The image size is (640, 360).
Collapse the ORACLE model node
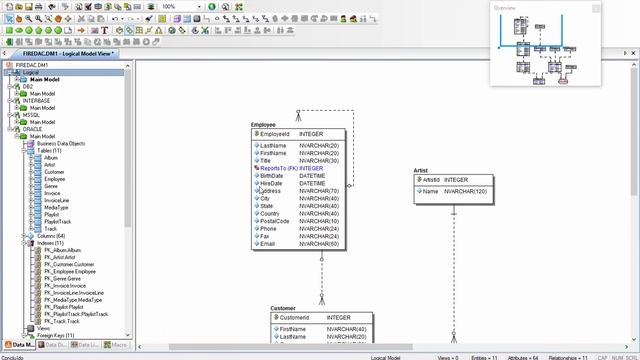(x=10, y=129)
